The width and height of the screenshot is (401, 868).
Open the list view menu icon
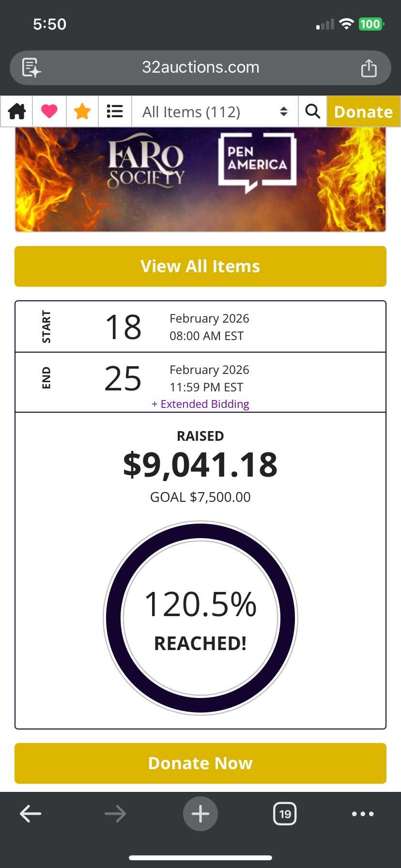(x=115, y=112)
